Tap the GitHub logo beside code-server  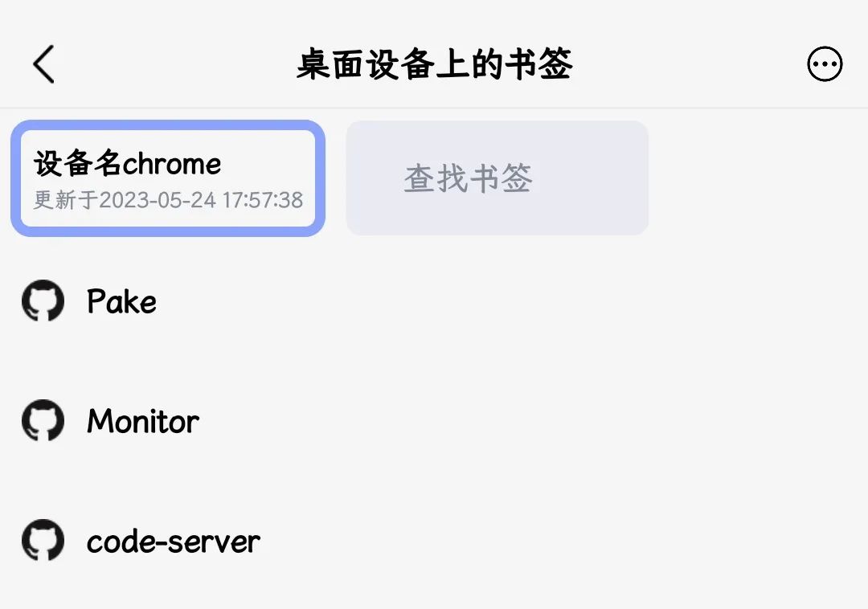point(42,541)
